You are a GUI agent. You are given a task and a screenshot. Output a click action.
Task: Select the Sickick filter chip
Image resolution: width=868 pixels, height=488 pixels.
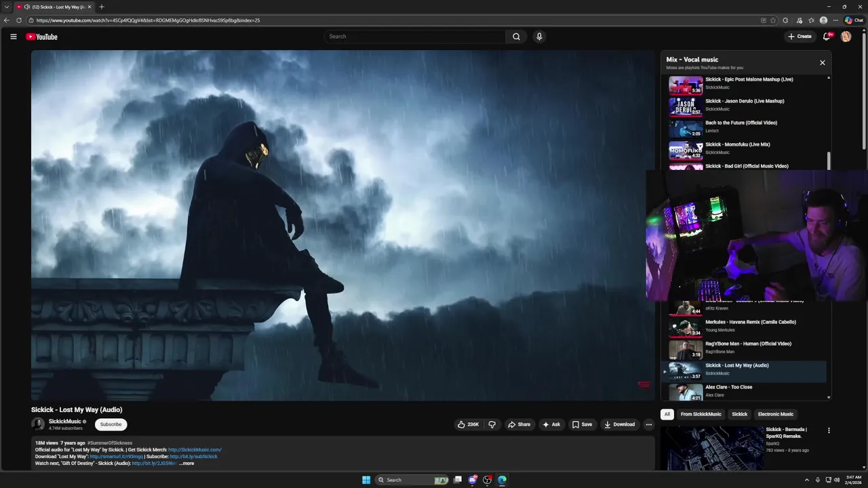[x=740, y=414]
